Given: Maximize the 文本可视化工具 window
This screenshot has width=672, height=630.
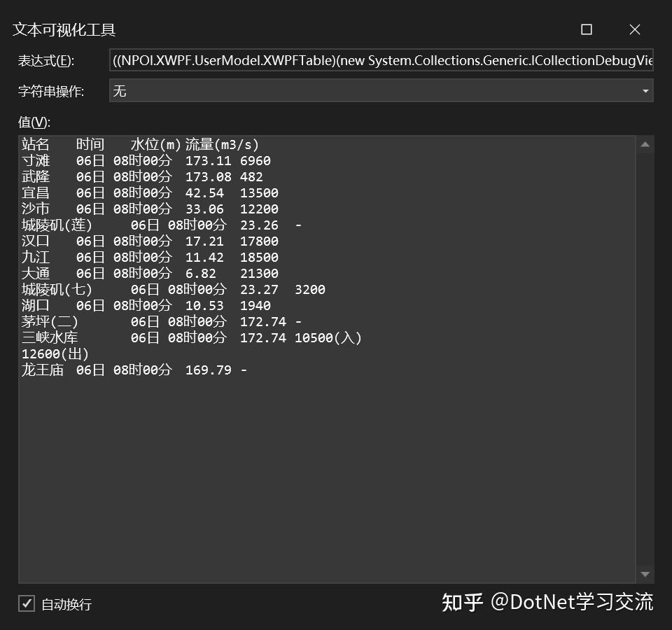Looking at the screenshot, I should coord(587,29).
